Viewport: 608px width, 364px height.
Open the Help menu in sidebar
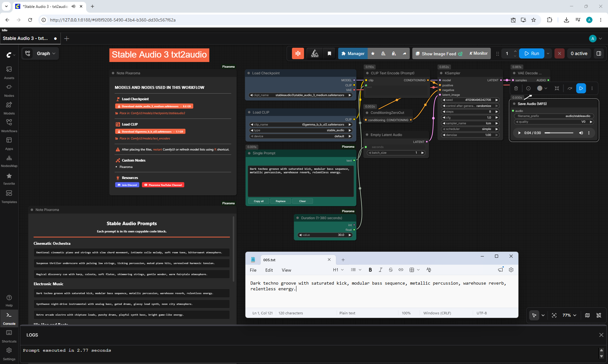(x=9, y=300)
